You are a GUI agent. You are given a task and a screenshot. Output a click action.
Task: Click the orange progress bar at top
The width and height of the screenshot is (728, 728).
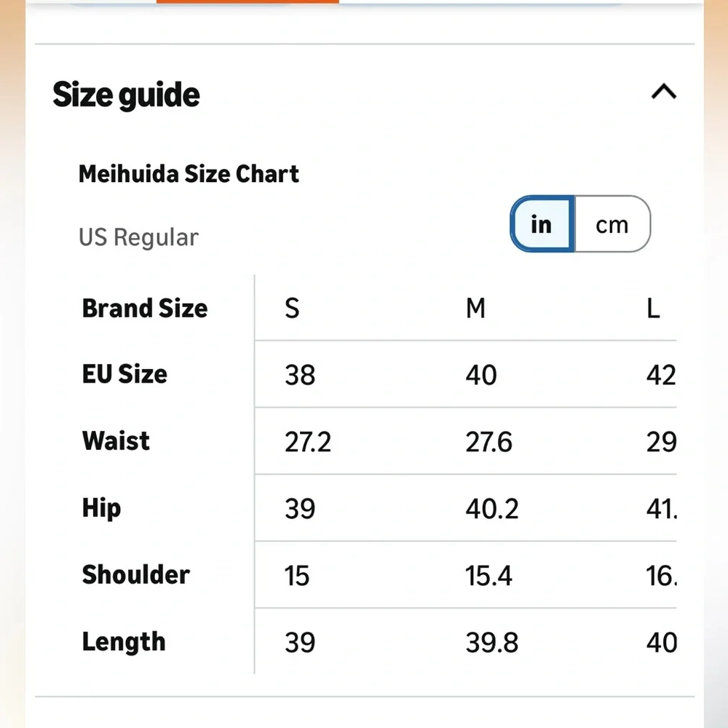coord(248,1)
